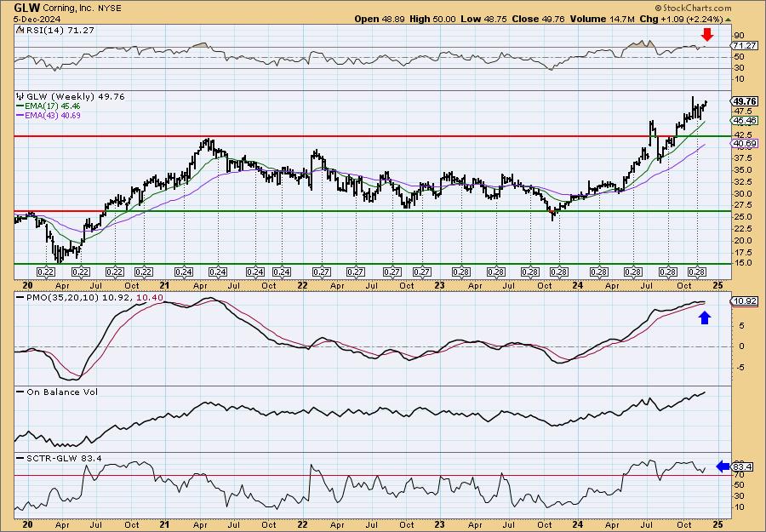Click the 83.4 SCTR value tag on right axis
This screenshot has width=766, height=532.
point(742,467)
